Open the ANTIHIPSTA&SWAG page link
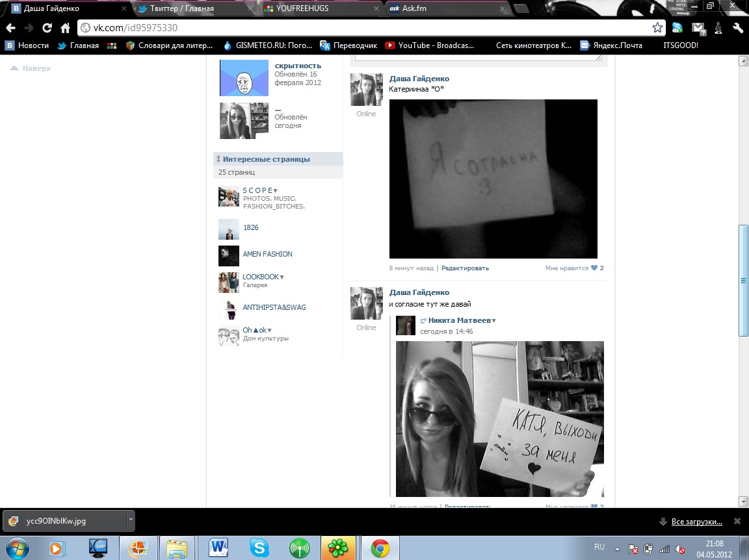This screenshot has width=749, height=560. (274, 307)
